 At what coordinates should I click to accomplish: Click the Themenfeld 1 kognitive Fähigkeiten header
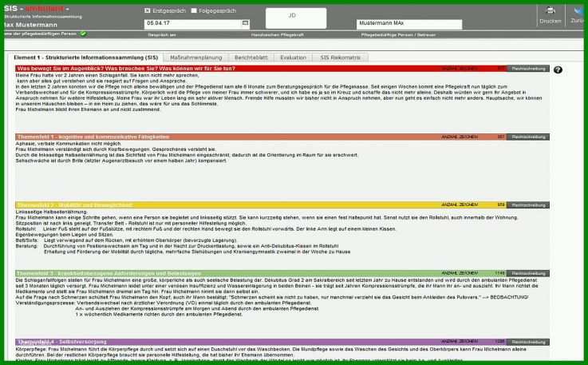pyautogui.click(x=261, y=137)
